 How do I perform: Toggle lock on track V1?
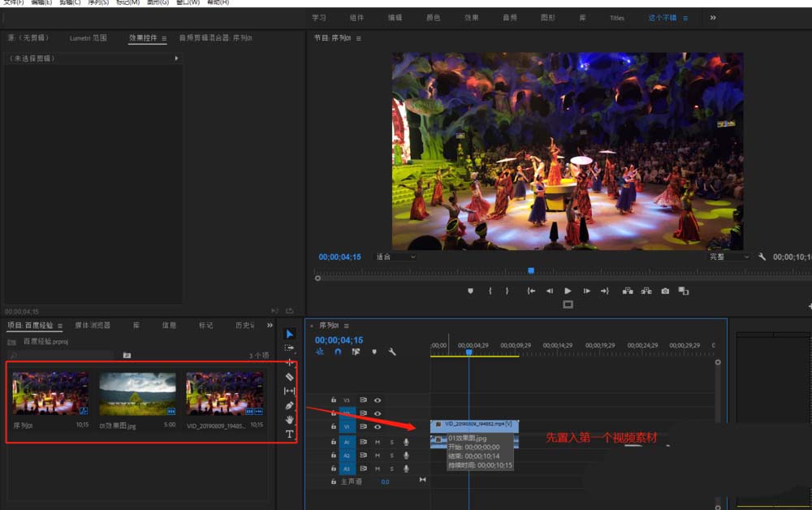click(x=333, y=426)
